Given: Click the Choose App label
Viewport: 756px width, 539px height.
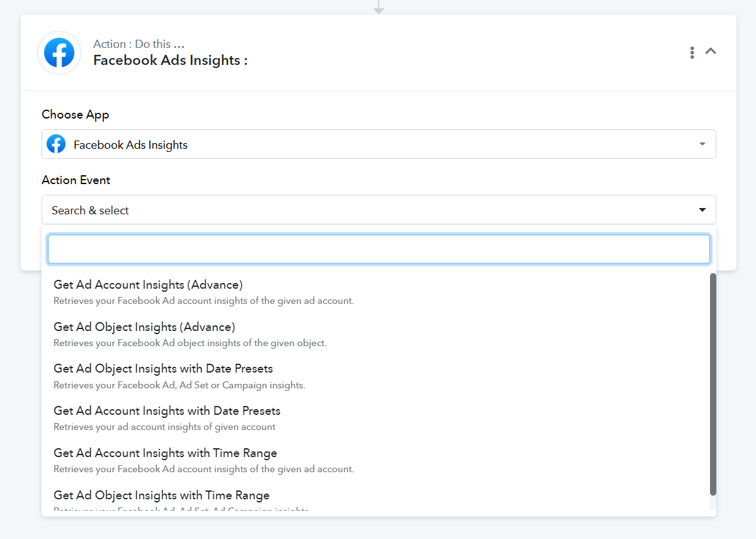Looking at the screenshot, I should coord(76,115).
